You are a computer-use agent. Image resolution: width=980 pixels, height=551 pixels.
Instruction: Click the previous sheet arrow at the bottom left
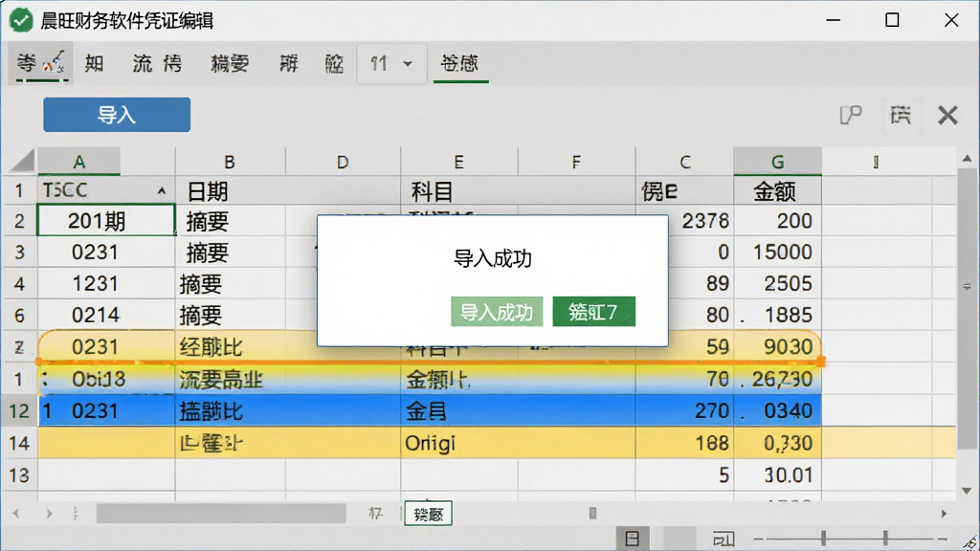pyautogui.click(x=16, y=514)
